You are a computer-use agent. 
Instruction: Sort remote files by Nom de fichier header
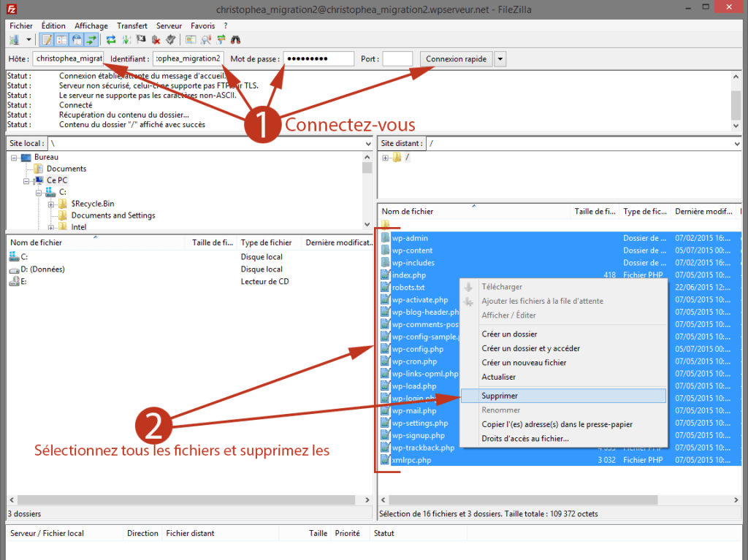click(x=474, y=211)
